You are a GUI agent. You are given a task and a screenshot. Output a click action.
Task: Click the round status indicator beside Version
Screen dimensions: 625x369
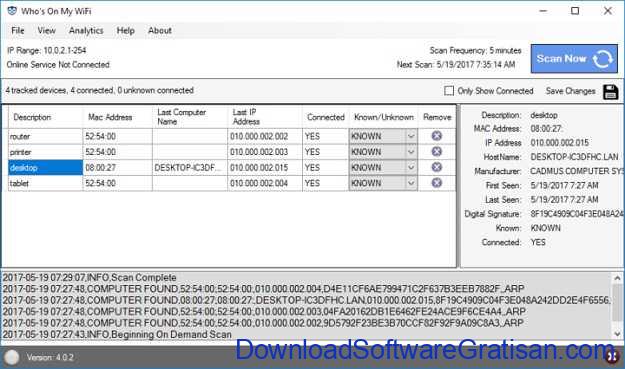pyautogui.click(x=12, y=357)
